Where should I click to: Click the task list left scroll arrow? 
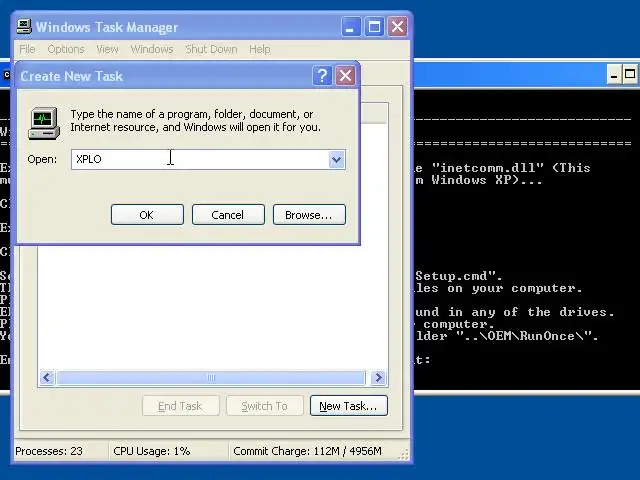[47, 378]
